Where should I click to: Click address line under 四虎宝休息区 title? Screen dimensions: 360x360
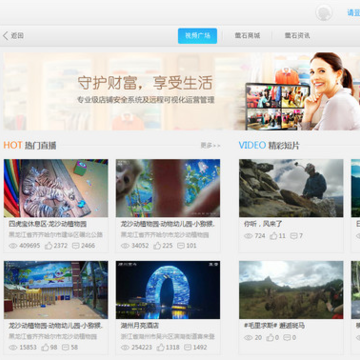[x=56, y=235]
